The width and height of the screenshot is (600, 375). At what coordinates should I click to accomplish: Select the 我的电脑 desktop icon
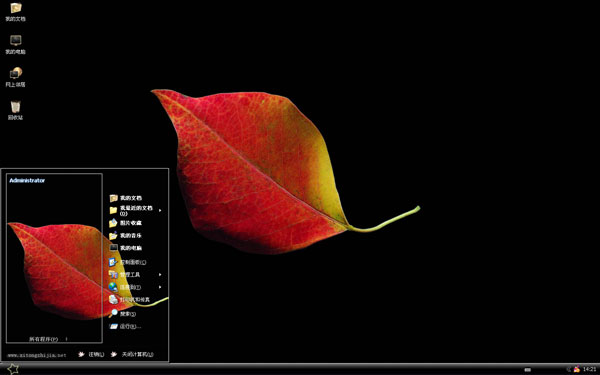(15, 45)
